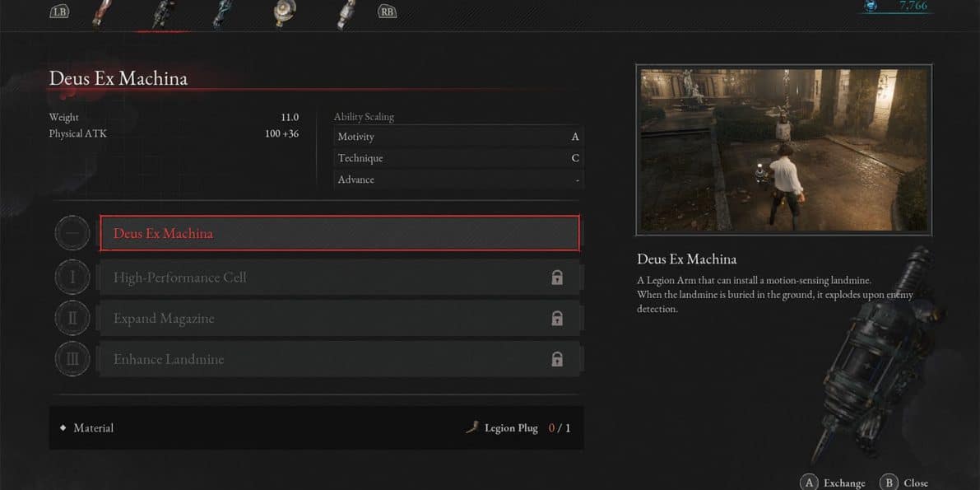Click the Legion Plug material icon
Image resolution: width=980 pixels, height=490 pixels.
(x=471, y=427)
